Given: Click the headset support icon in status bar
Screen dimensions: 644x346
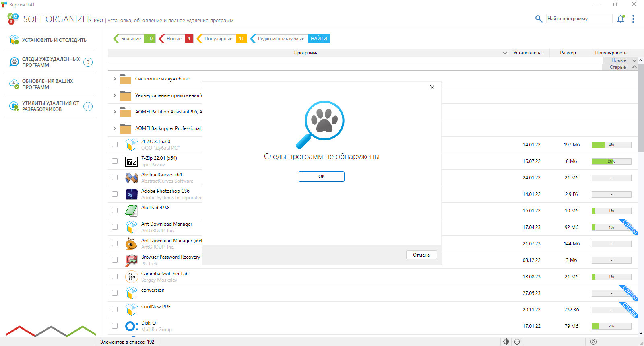Looking at the screenshot, I should pyautogui.click(x=517, y=342).
